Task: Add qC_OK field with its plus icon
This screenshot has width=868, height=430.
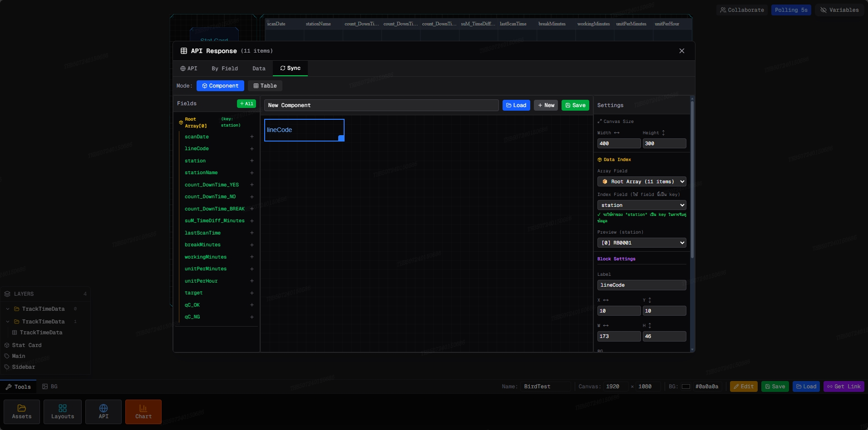Action: point(252,305)
